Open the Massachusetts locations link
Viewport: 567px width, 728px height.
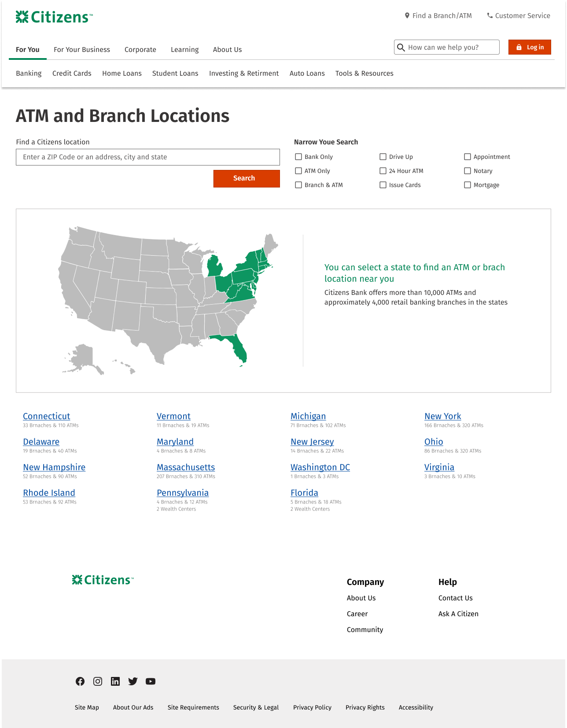click(186, 467)
